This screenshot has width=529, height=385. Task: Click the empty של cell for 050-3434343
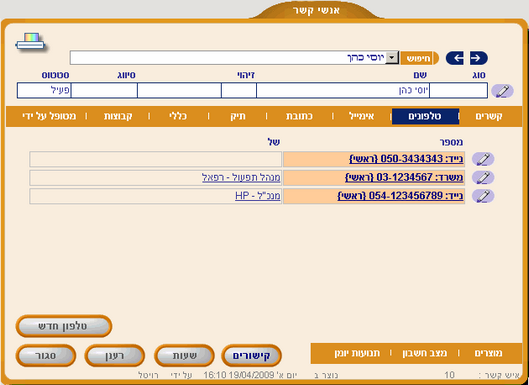[156, 159]
